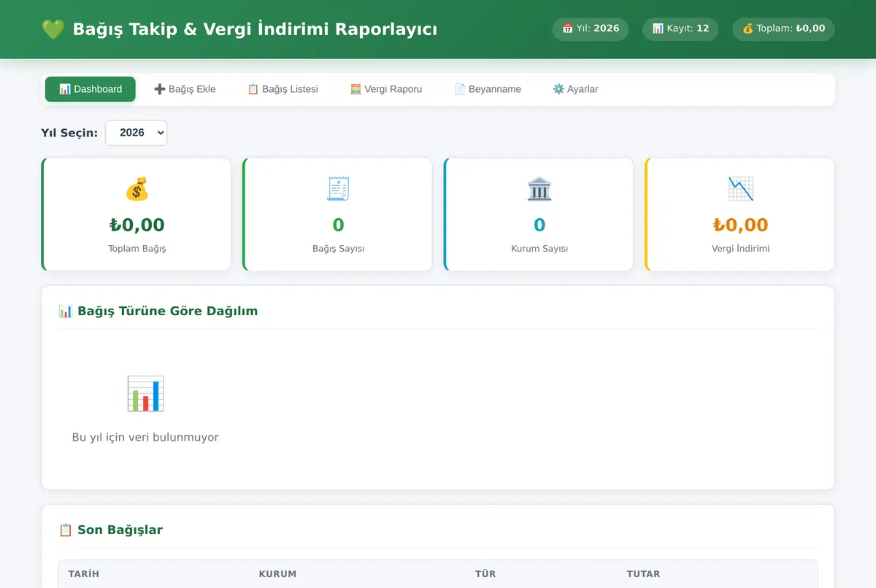This screenshot has height=588, width=876.
Task: Click the downward chart icon above Vergi İndirimi
Action: (x=740, y=189)
